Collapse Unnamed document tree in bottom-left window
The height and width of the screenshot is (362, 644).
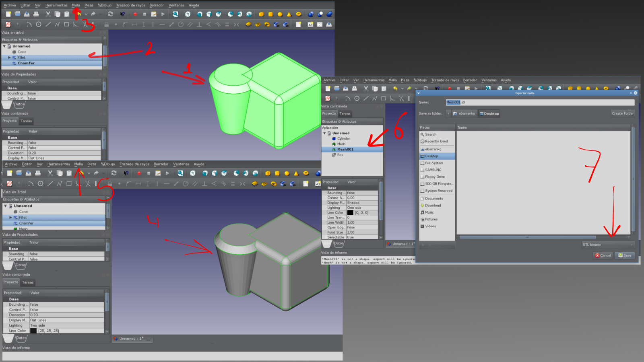click(6, 206)
